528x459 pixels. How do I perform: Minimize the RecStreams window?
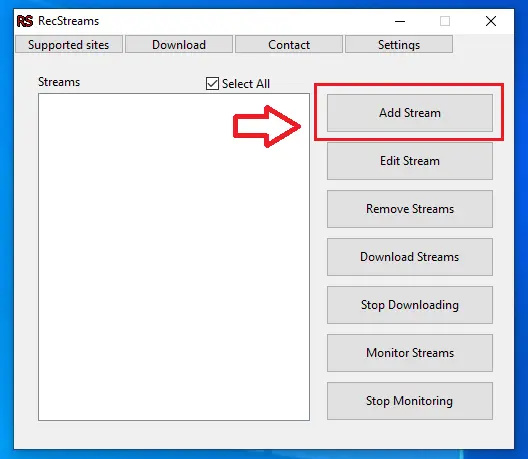coord(400,21)
